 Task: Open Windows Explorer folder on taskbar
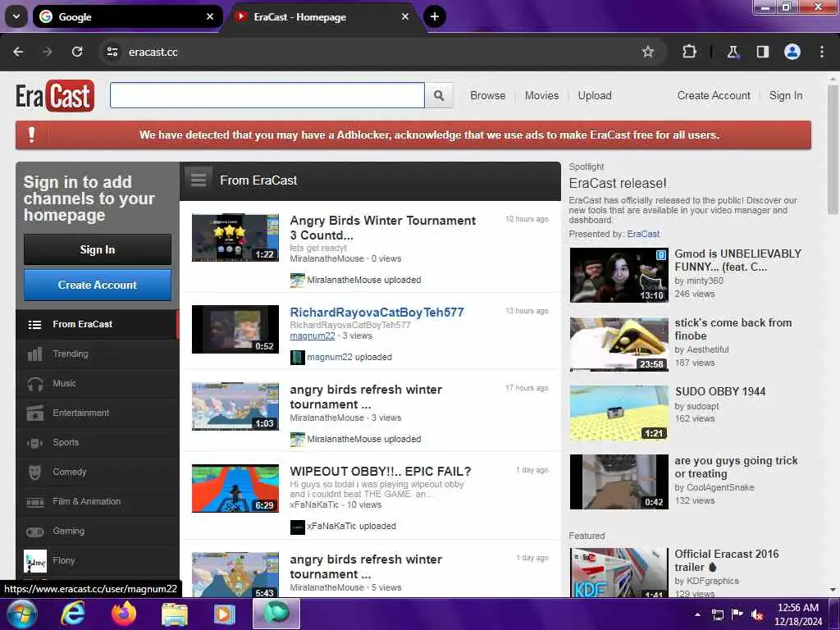tap(175, 614)
